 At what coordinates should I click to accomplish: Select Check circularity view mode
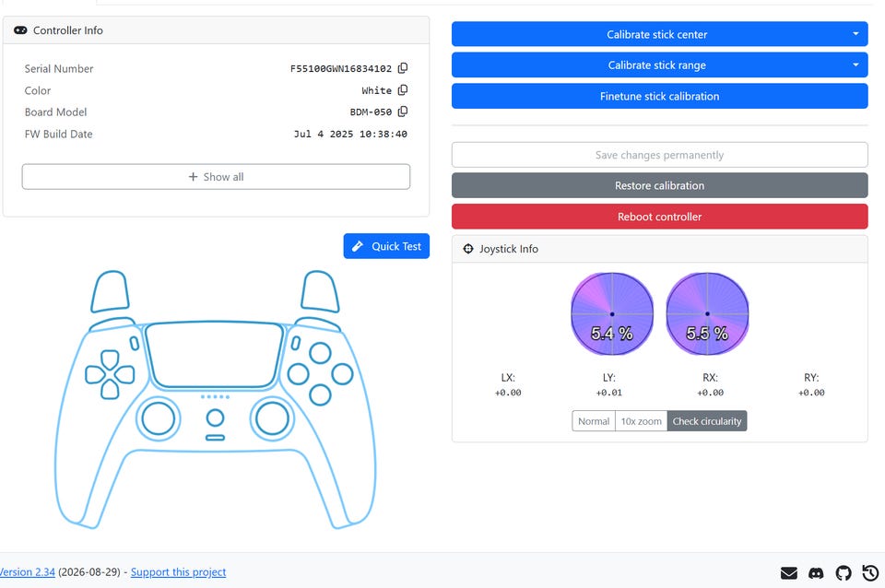click(707, 421)
